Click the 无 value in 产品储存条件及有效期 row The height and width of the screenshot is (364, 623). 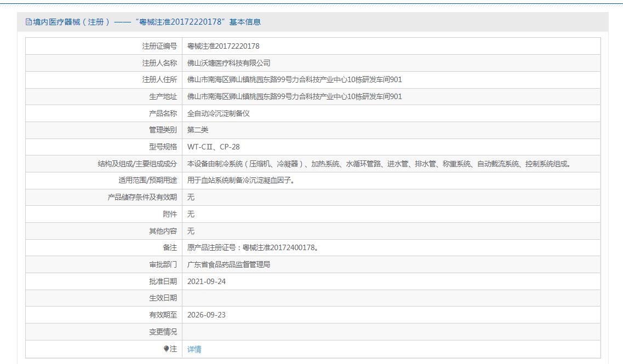(191, 197)
